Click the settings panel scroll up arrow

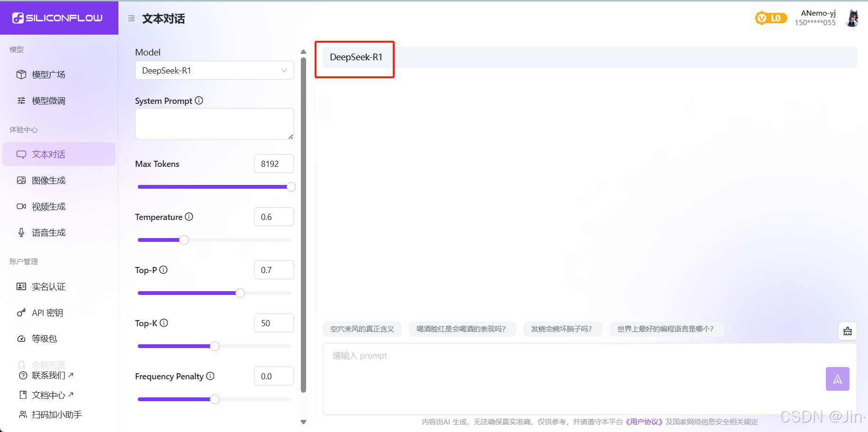(x=304, y=52)
